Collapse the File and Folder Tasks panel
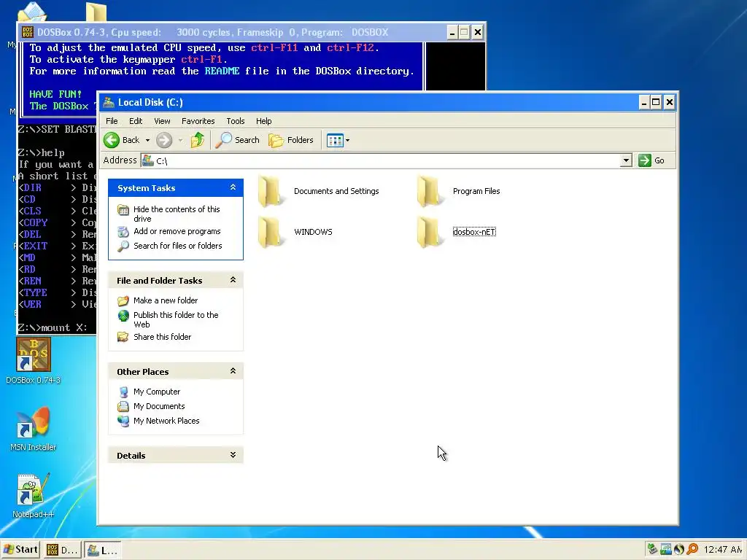The width and height of the screenshot is (747, 560). click(x=233, y=280)
